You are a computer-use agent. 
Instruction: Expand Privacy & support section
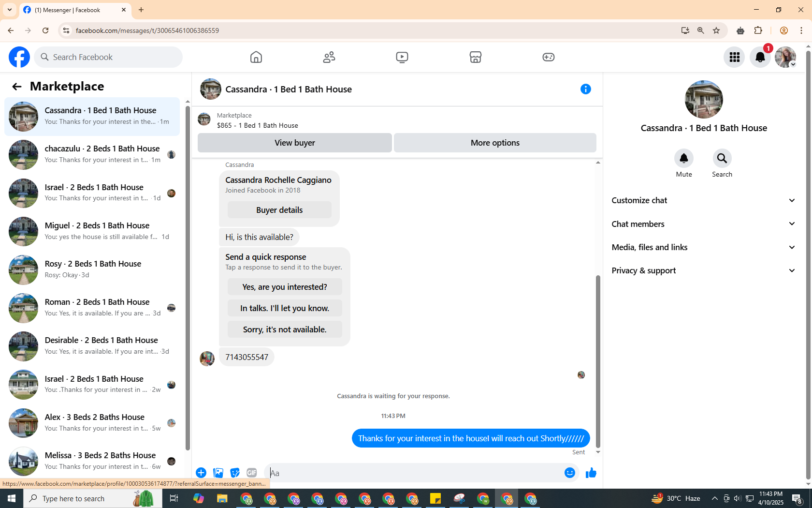point(704,270)
